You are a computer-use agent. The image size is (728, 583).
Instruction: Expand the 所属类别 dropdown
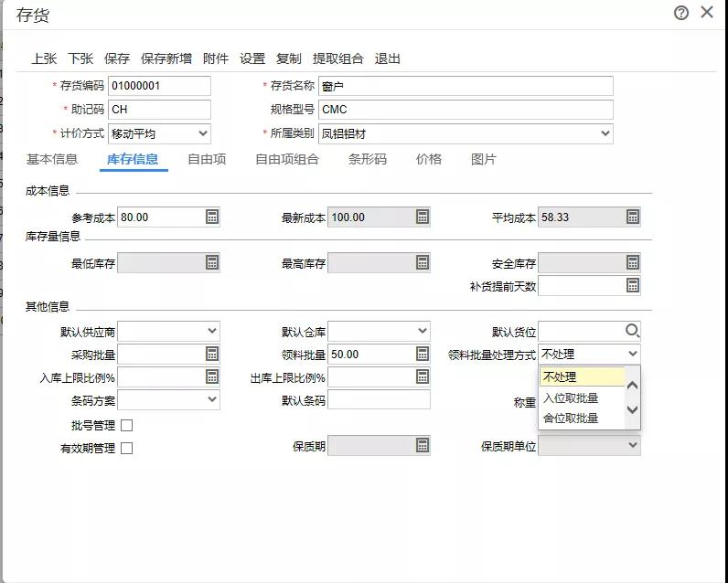click(466, 133)
